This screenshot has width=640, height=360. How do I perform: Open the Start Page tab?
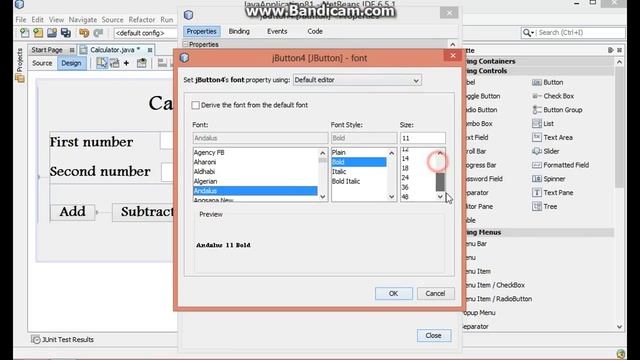click(47, 50)
